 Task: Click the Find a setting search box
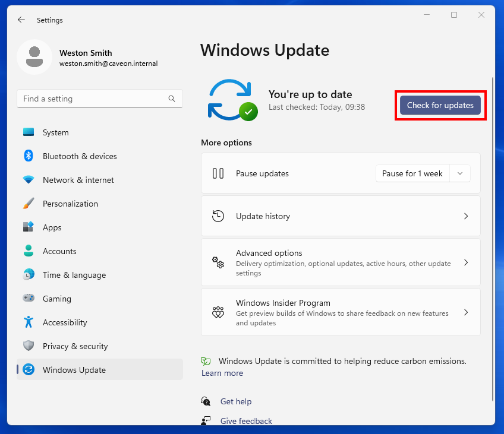click(x=100, y=99)
